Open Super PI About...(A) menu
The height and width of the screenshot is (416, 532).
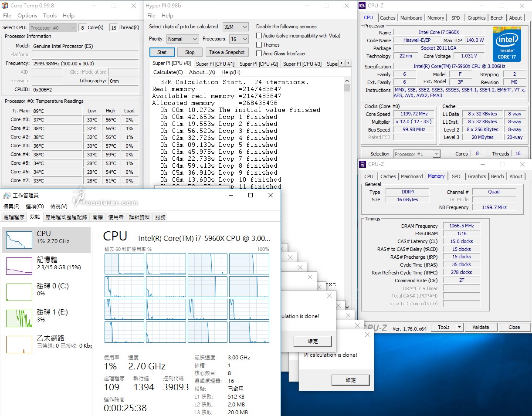click(x=202, y=72)
